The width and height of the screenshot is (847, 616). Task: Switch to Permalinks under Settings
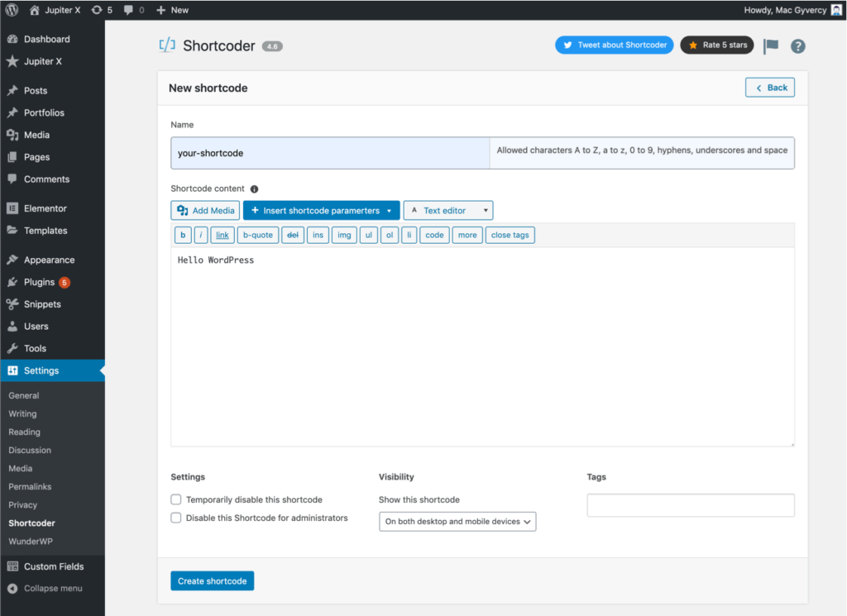pos(30,486)
